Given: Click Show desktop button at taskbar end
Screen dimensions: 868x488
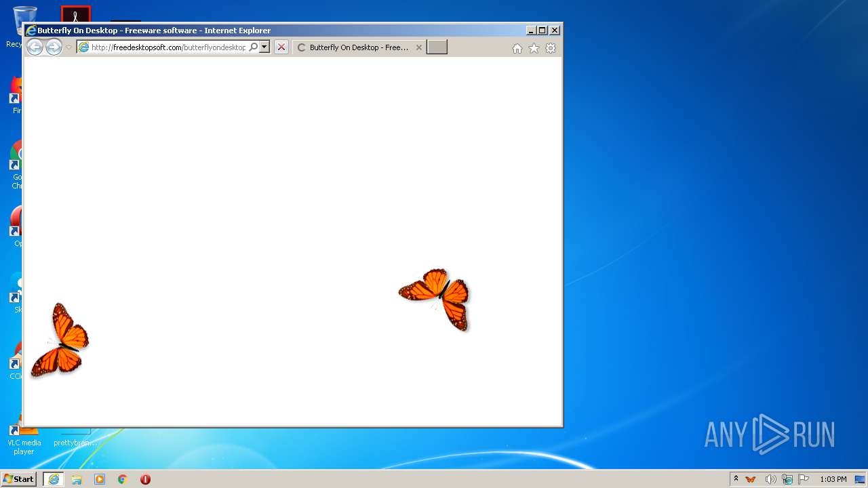Looking at the screenshot, I should tap(861, 479).
